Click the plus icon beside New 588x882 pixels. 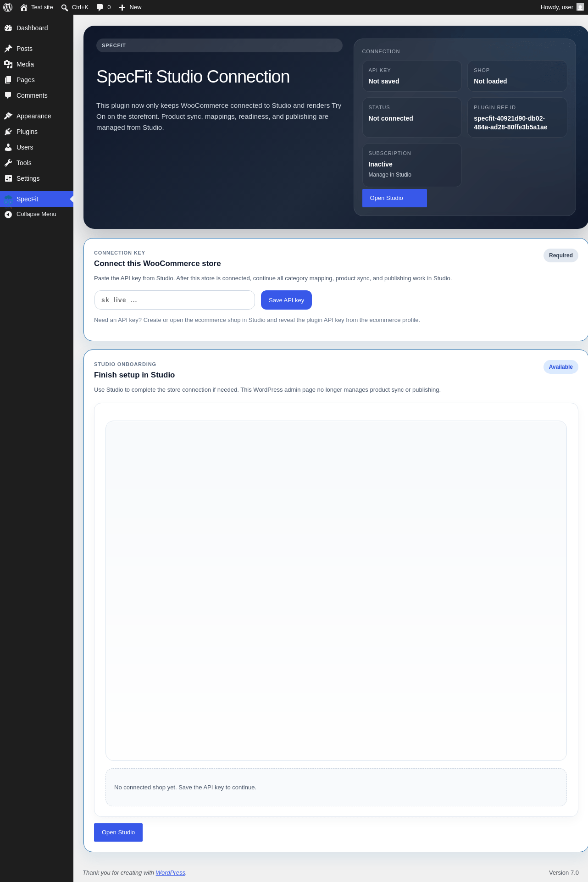122,7
